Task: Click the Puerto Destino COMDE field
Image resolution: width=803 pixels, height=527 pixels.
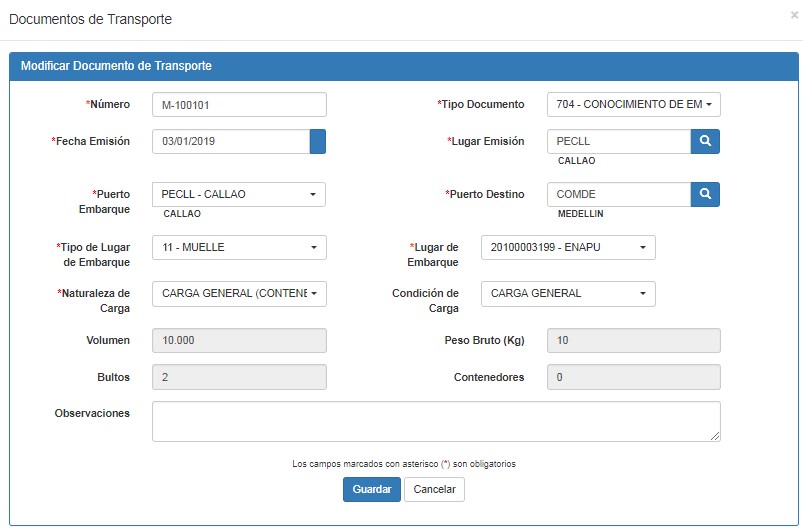Action: pos(619,195)
